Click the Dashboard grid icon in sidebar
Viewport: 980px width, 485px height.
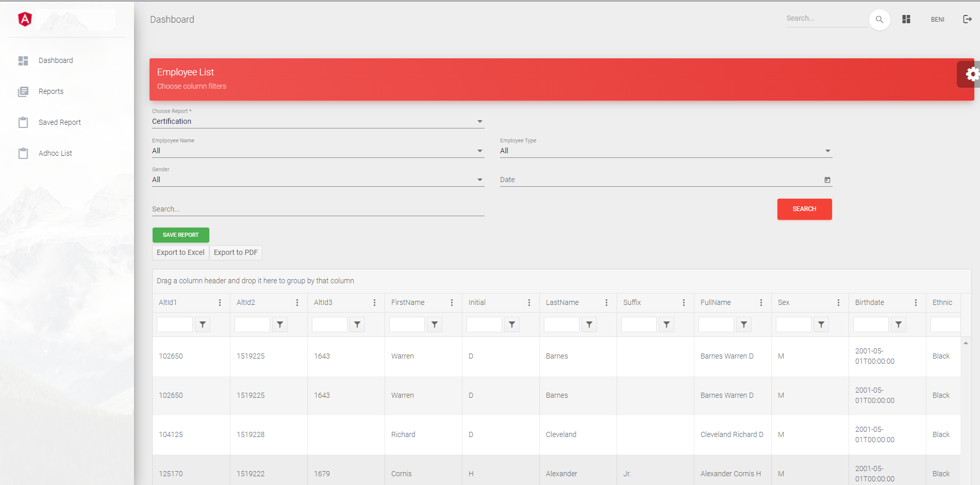tap(23, 60)
